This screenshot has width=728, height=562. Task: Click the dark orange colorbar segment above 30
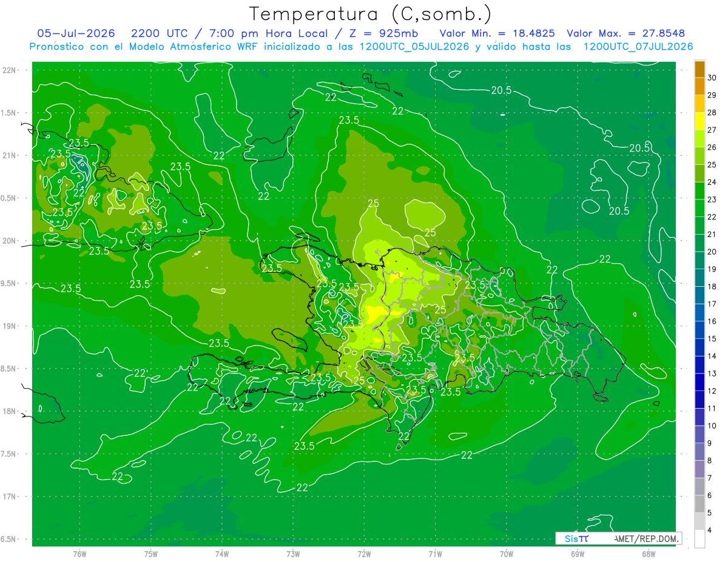coord(699,69)
